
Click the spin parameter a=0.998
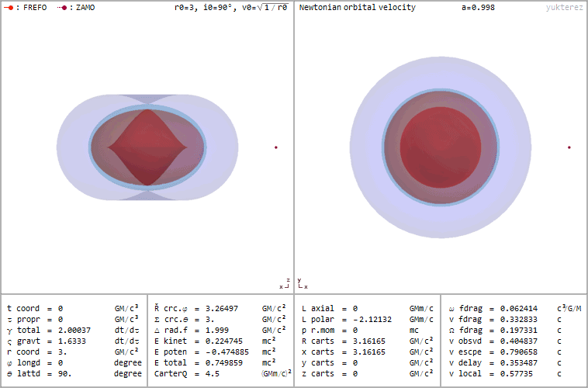pos(478,8)
